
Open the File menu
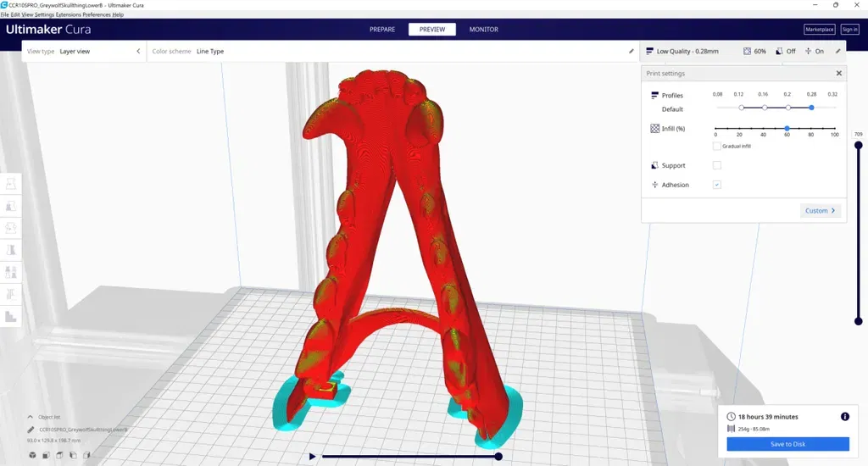click(x=5, y=14)
